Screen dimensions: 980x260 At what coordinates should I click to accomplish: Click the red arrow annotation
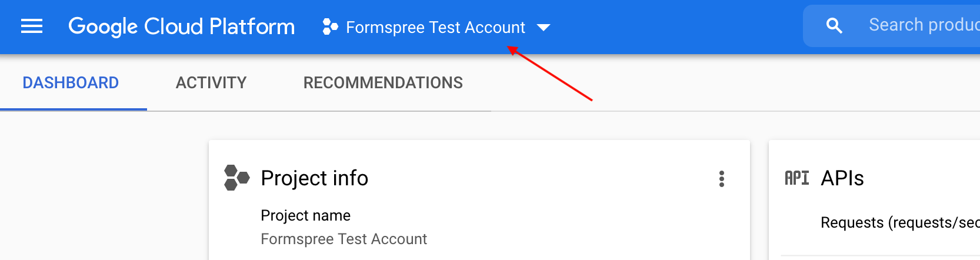coord(551,75)
